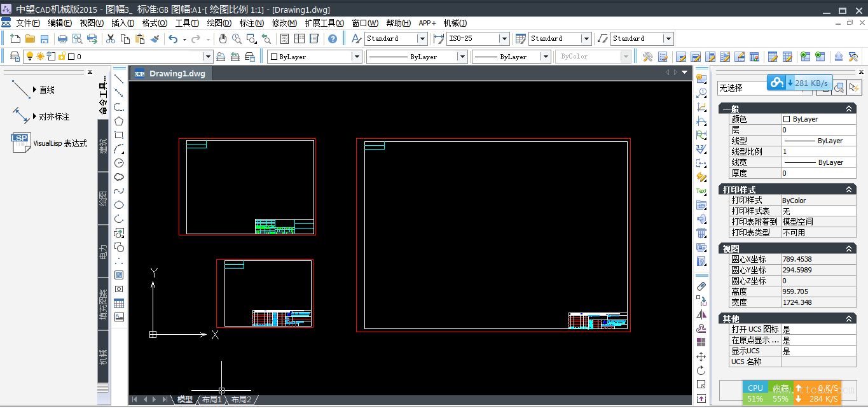Select the rectangle draw tool
The image size is (868, 408).
click(119, 135)
